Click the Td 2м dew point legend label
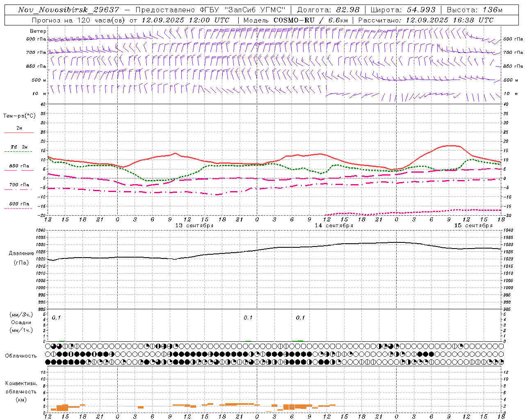The height and width of the screenshot is (420, 525). (x=19, y=147)
